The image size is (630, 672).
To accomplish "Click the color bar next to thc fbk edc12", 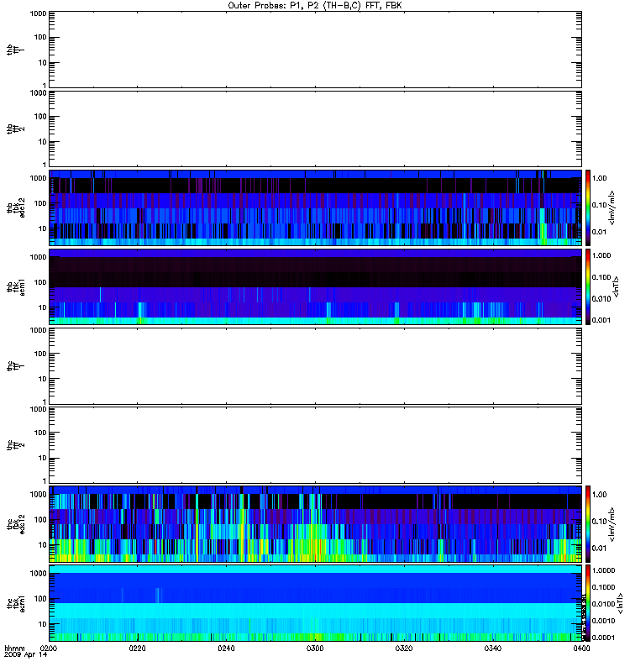I will click(x=588, y=524).
